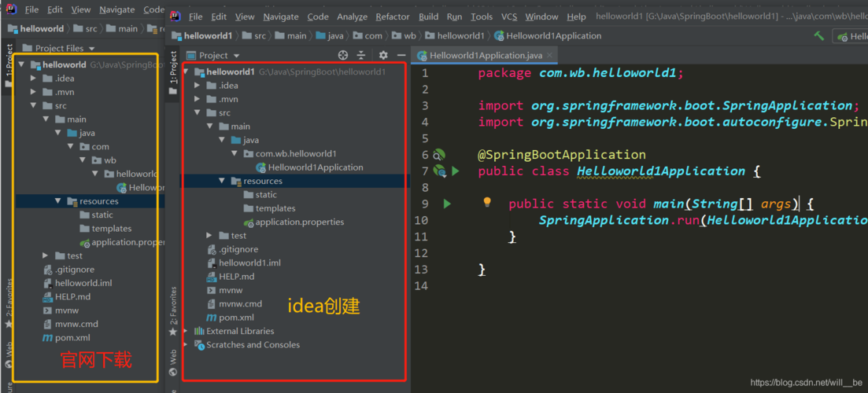Open Project panel gear settings in helloworld1

383,55
